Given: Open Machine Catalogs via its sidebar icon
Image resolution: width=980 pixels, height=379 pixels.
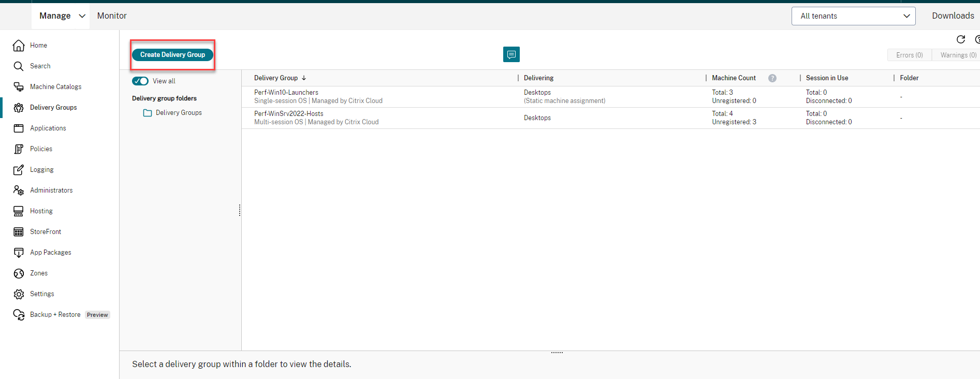Looking at the screenshot, I should tap(19, 87).
